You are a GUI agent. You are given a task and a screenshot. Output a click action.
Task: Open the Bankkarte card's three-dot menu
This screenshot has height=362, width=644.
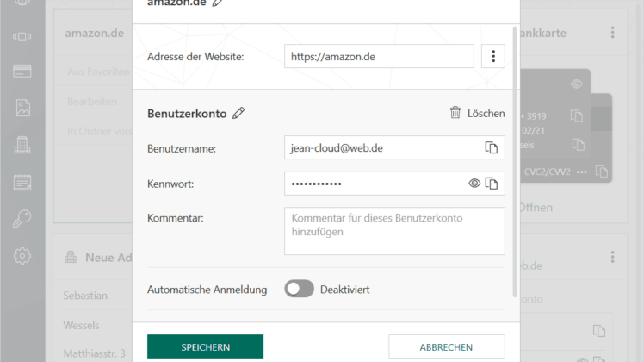pyautogui.click(x=612, y=33)
